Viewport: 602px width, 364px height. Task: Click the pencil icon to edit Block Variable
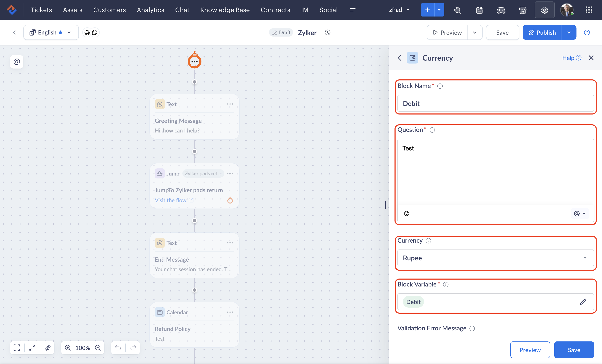click(x=583, y=302)
